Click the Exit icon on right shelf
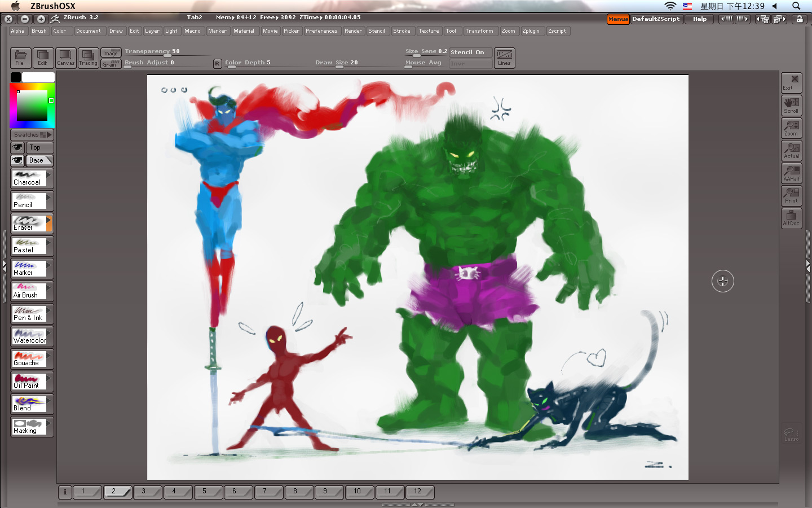 (x=791, y=83)
